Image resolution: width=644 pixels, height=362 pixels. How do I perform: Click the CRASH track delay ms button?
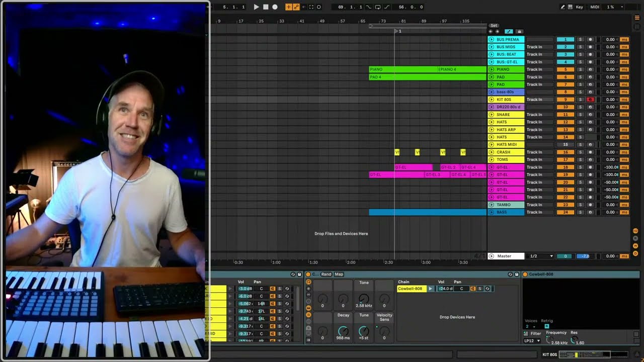pyautogui.click(x=624, y=152)
